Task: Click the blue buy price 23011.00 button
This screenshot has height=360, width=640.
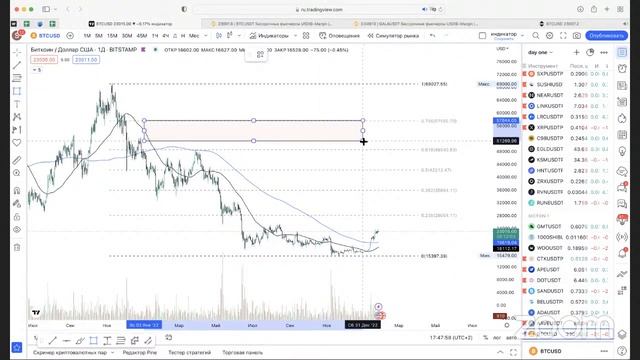Action: click(x=86, y=60)
